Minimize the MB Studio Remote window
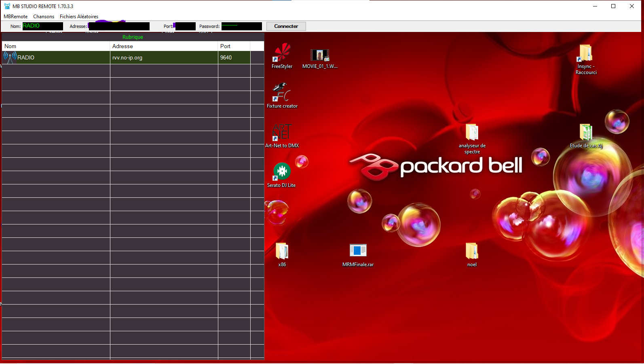The width and height of the screenshot is (644, 364). click(595, 6)
